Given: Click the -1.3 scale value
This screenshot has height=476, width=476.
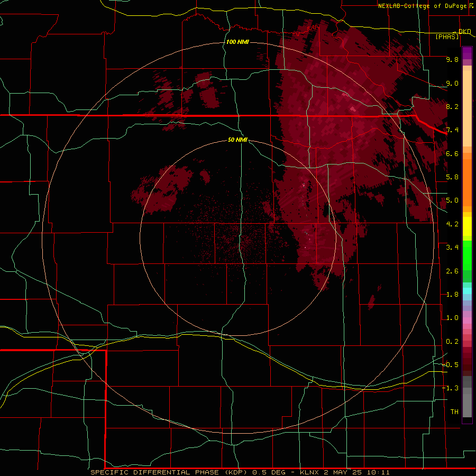Looking at the screenshot, I should tap(451, 388).
